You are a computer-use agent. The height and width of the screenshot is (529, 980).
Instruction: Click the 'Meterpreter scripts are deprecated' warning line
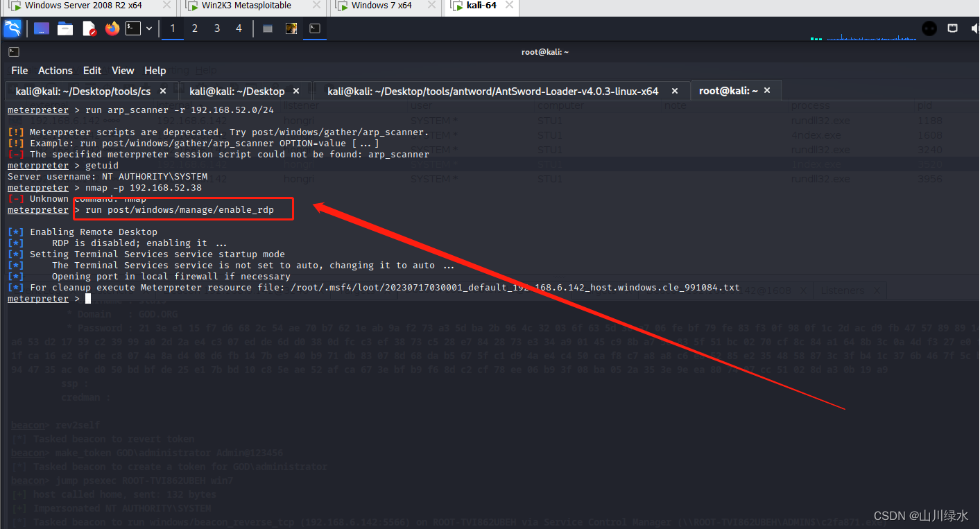[x=218, y=132]
